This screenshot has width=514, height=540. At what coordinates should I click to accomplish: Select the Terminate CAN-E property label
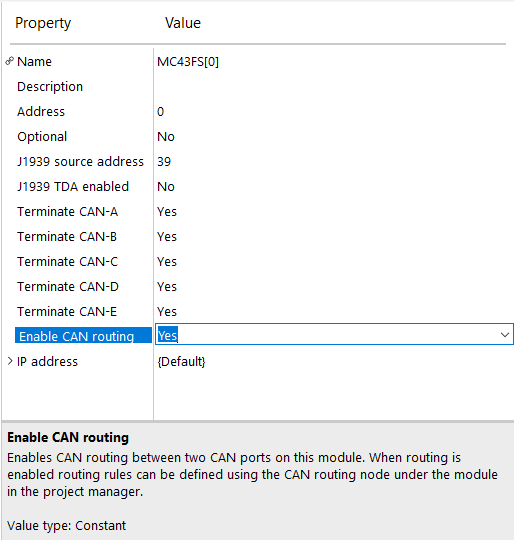point(67,312)
